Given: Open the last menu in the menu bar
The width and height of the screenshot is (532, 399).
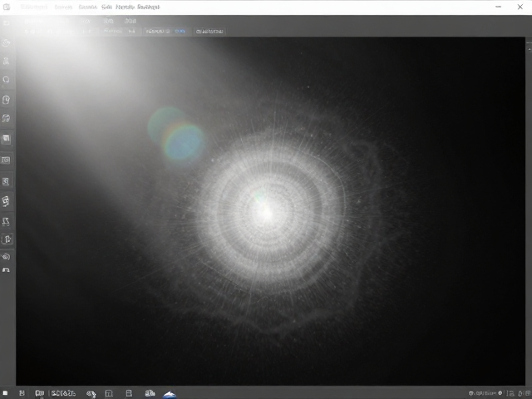Looking at the screenshot, I should coord(148,7).
